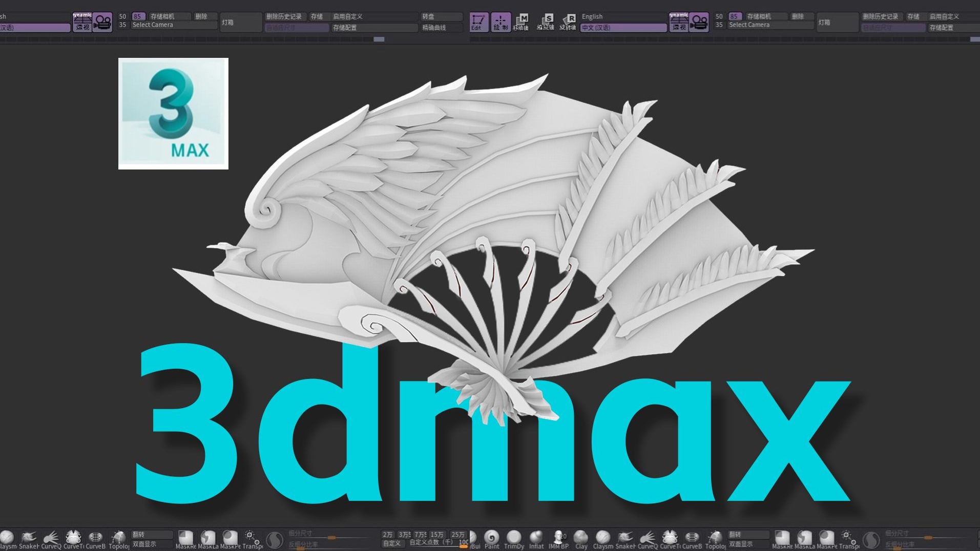Choose the 15万 point preset
Screen dimensions: 980x551
[x=438, y=535]
